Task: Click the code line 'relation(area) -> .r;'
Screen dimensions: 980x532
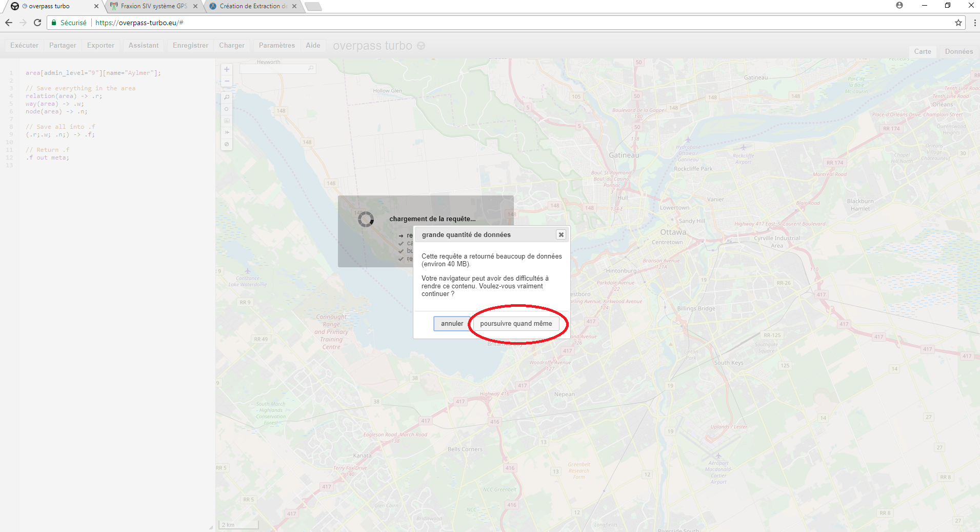Action: [x=64, y=96]
